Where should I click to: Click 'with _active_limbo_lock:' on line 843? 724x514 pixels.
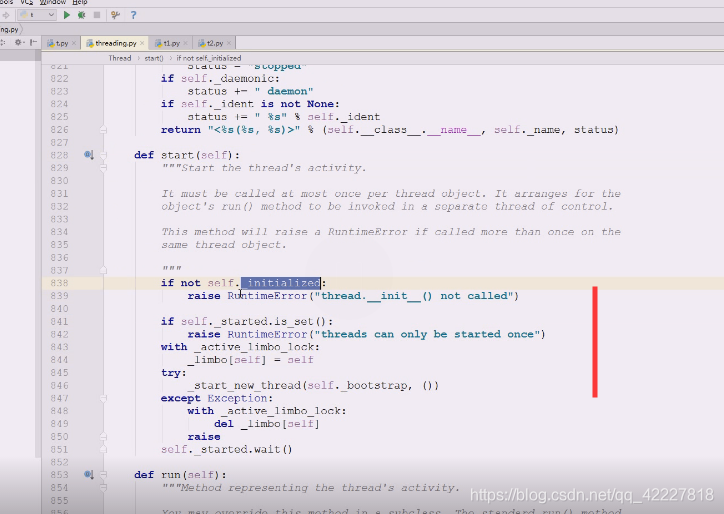coord(240,347)
